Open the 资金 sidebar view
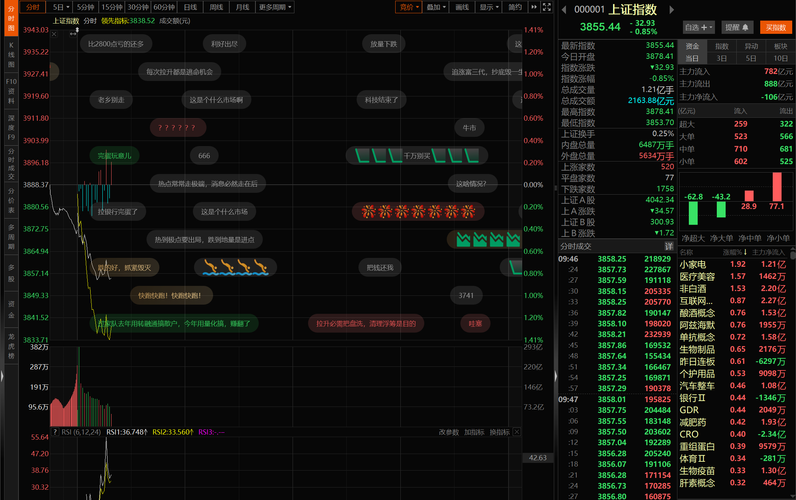 click(11, 309)
